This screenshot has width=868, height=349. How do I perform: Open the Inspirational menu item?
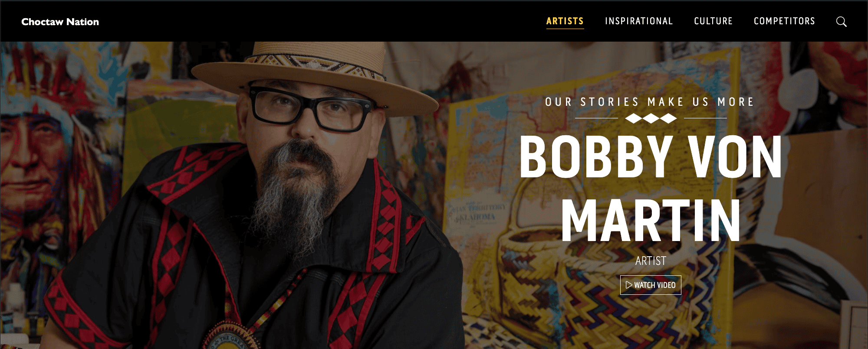(639, 21)
